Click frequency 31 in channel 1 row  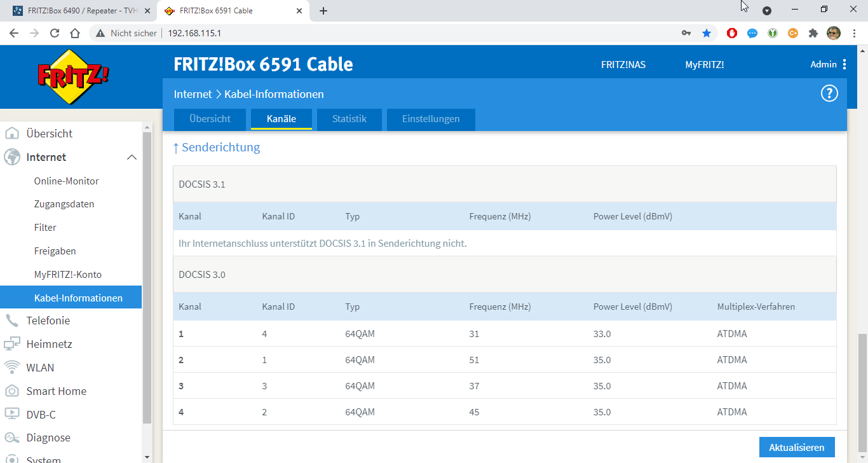point(474,334)
